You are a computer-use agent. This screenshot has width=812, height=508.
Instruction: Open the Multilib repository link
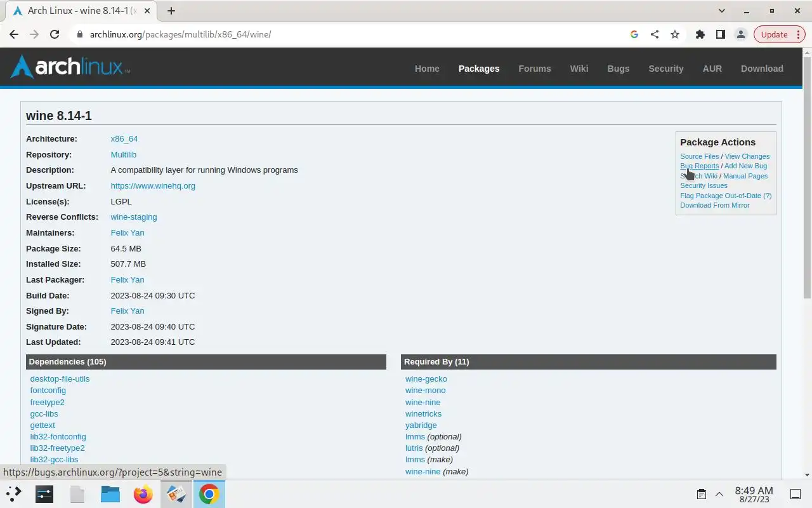(x=124, y=155)
